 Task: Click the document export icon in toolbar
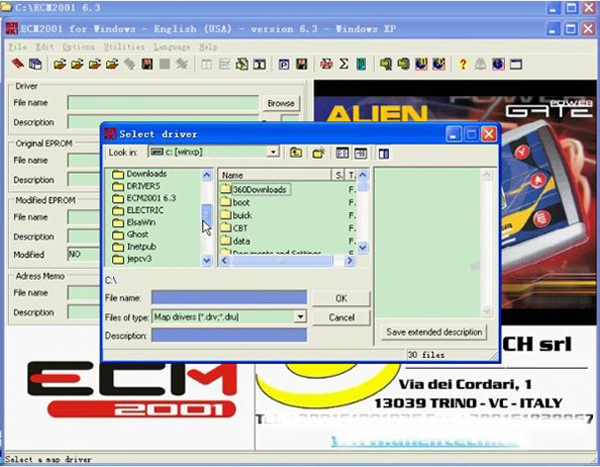[242, 64]
